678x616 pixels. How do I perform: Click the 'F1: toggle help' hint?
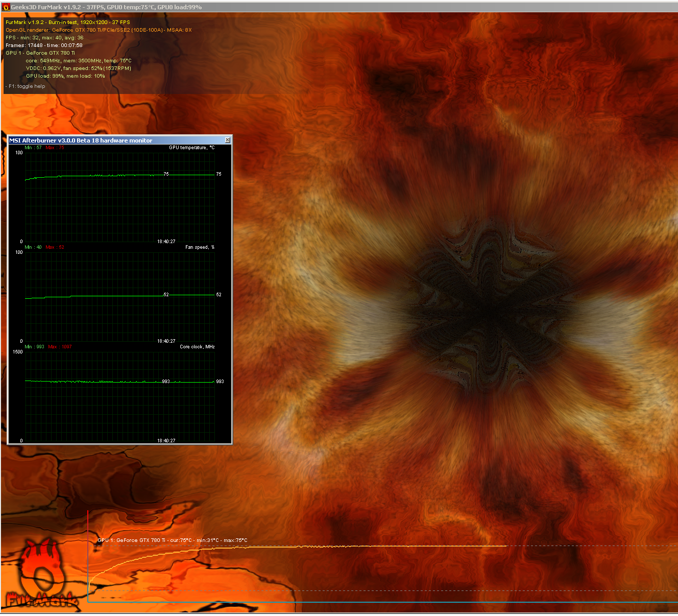click(27, 86)
